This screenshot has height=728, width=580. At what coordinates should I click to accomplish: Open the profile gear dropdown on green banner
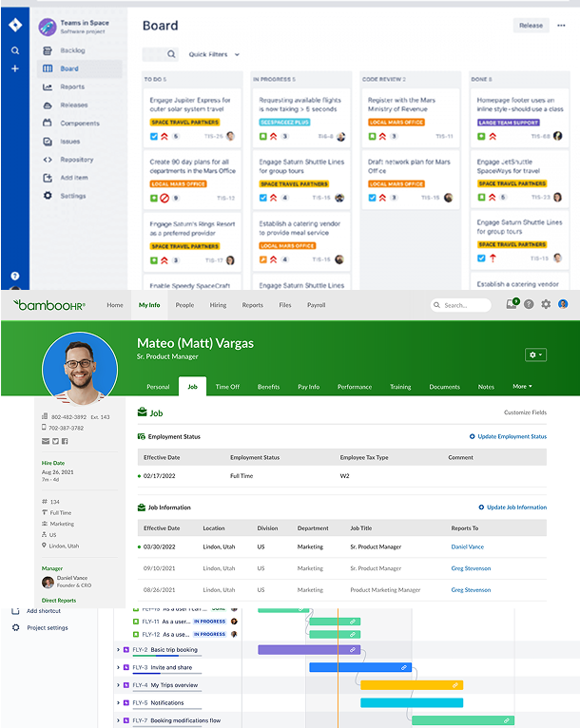pos(536,354)
